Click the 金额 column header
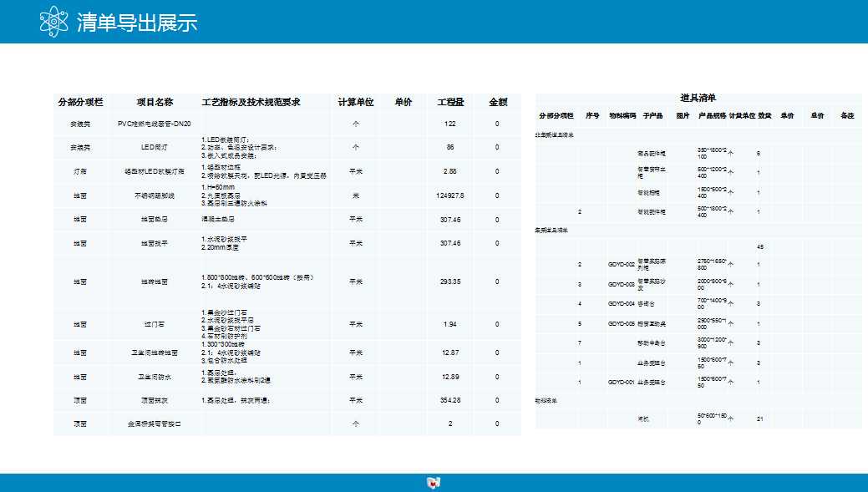Viewport: 868px width, 492px height. click(496, 102)
